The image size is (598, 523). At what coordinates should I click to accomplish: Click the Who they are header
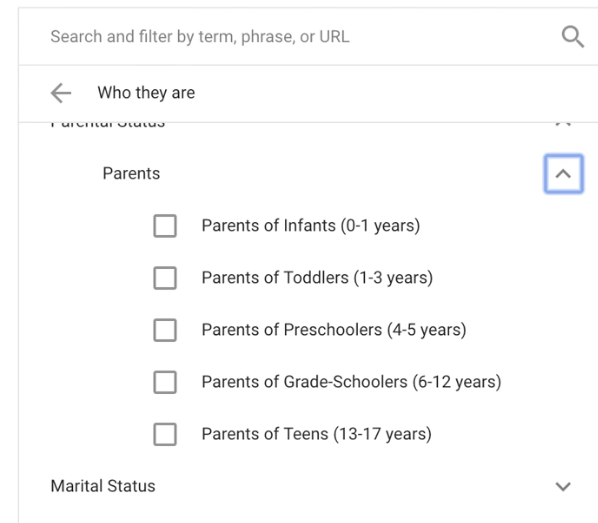[x=146, y=93]
